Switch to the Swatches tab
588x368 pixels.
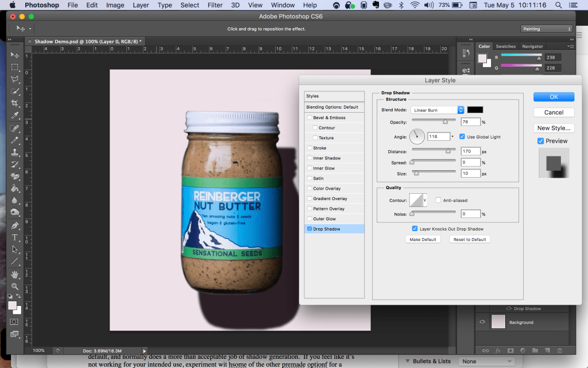pyautogui.click(x=505, y=46)
